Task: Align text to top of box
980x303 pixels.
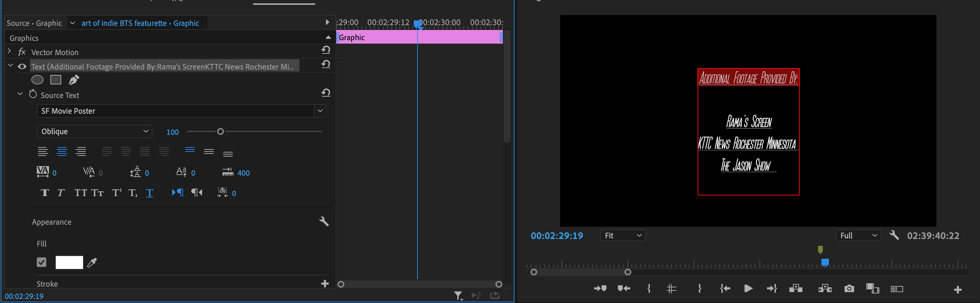Action: coord(190,149)
